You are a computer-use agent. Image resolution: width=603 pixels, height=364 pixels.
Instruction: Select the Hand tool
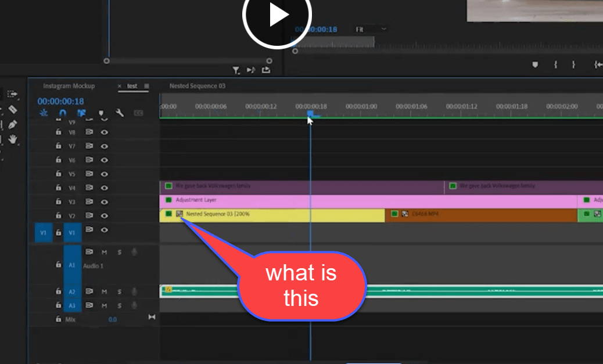tap(13, 138)
